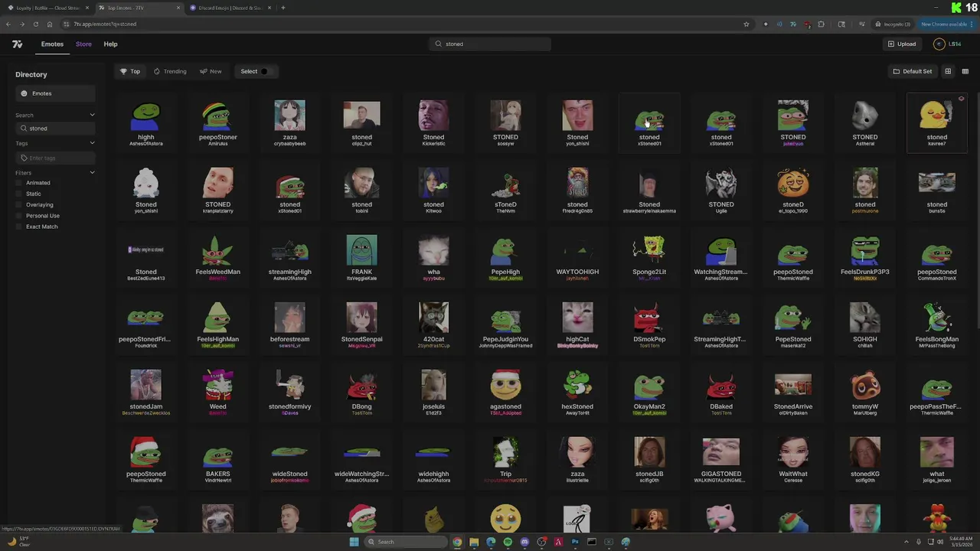Click the sidebar search box 'stoned'
Screen dimensions: 980x551
point(55,129)
